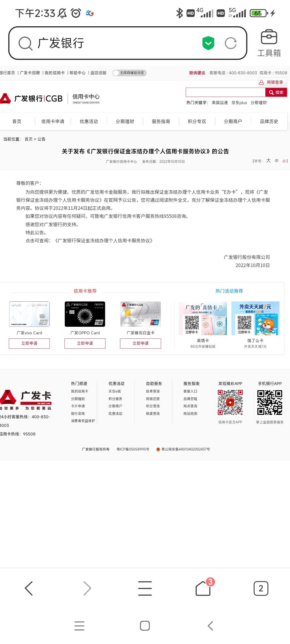Screen dimensions: 290x644
Task: Tap the search magnifier icon in address bar
Action: tap(26, 43)
